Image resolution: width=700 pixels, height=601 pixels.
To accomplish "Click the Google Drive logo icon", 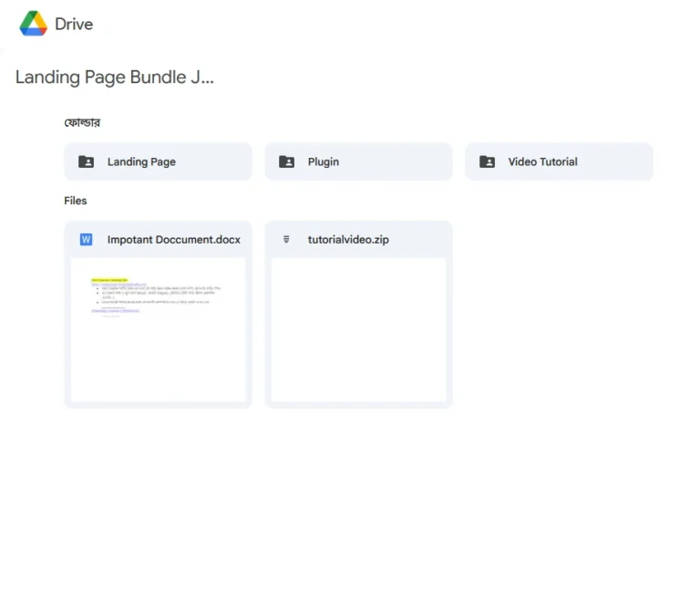I will click(x=34, y=24).
